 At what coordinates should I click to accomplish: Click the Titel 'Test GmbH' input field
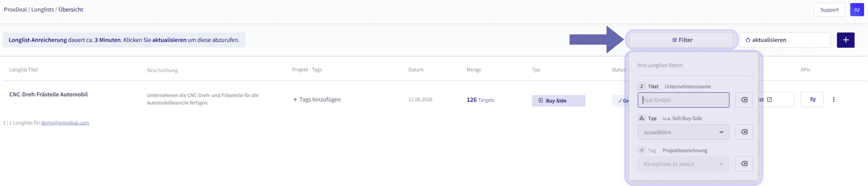click(683, 100)
